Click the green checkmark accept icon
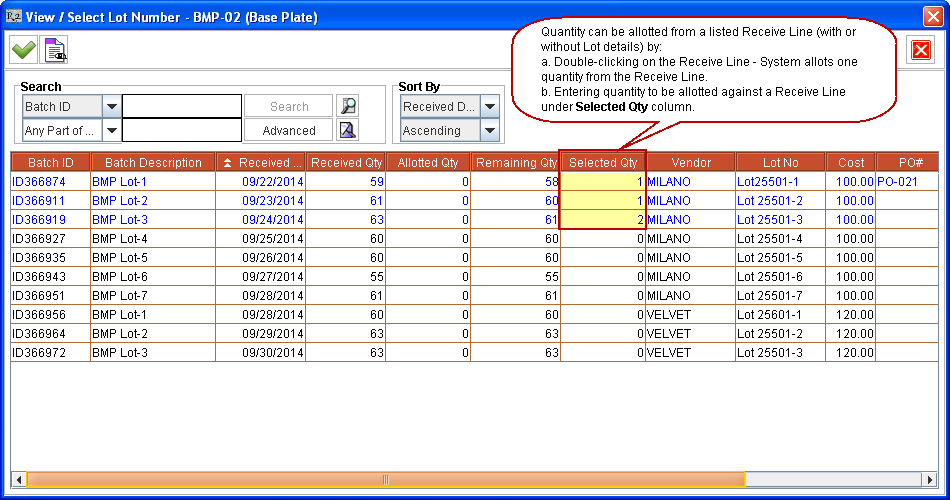Image resolution: width=950 pixels, height=500 pixels. (23, 49)
